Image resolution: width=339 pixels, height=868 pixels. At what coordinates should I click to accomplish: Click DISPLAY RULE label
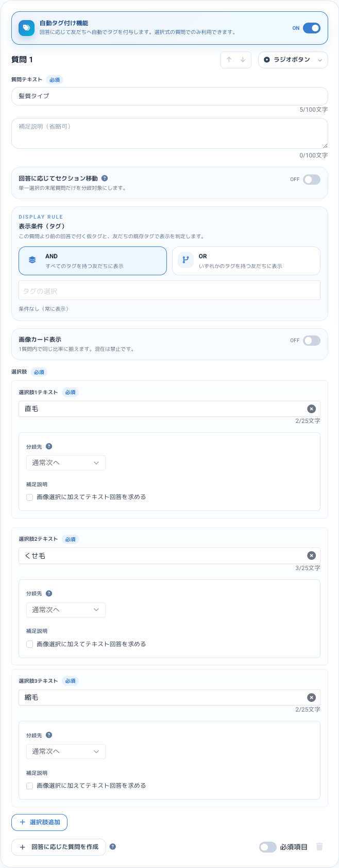coord(41,217)
